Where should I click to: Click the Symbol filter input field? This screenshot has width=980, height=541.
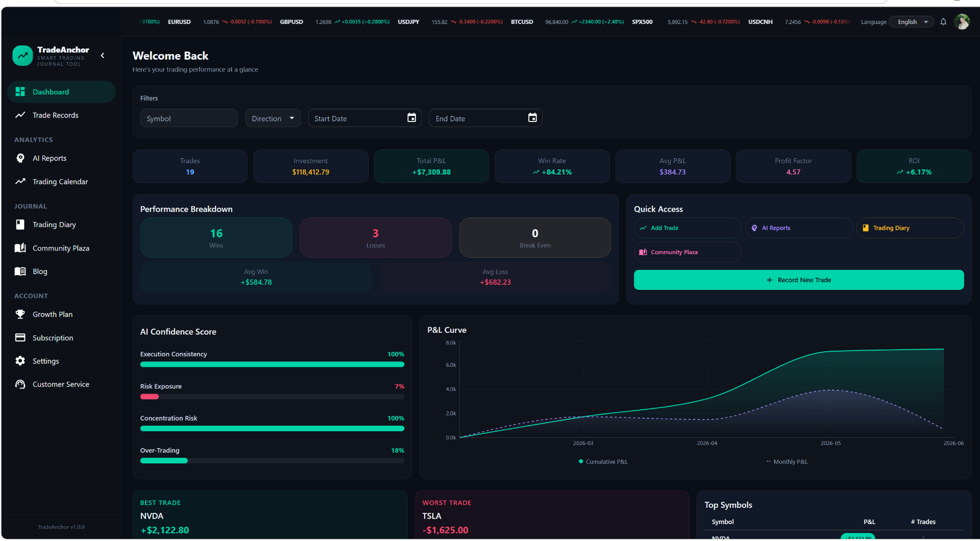coord(189,118)
